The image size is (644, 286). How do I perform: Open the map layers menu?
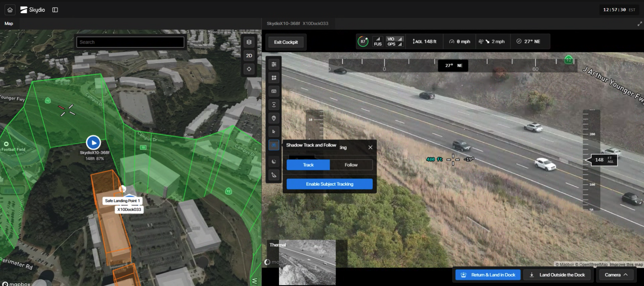[249, 42]
